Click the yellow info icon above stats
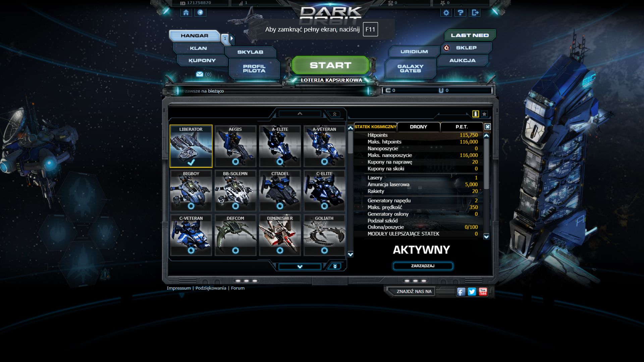Image resolution: width=644 pixels, height=362 pixels. pyautogui.click(x=475, y=114)
